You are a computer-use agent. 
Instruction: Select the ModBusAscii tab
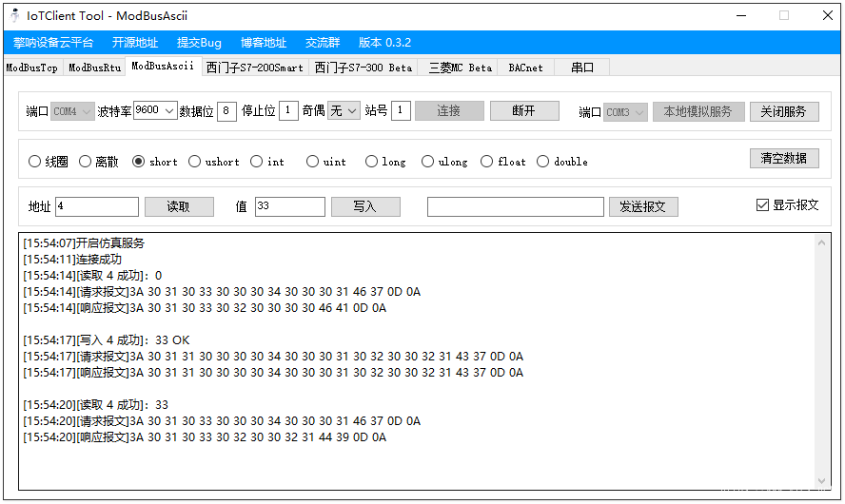coord(163,67)
